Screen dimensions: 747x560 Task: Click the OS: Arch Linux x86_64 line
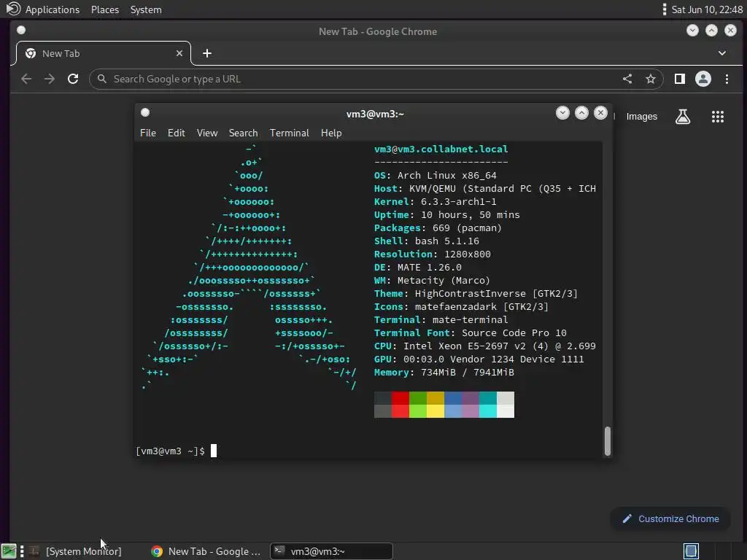[435, 175]
